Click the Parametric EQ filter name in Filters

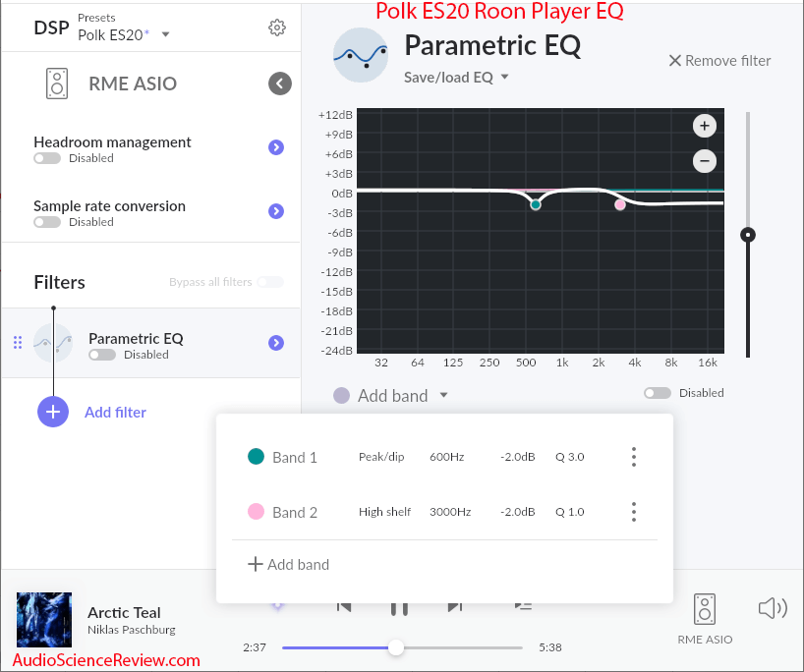pos(136,338)
